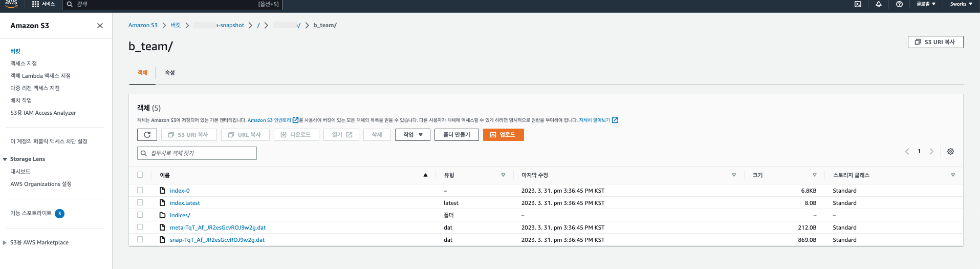The height and width of the screenshot is (269, 980).
Task: Open S3용 IAM Access Analyzer
Action: coord(43,113)
